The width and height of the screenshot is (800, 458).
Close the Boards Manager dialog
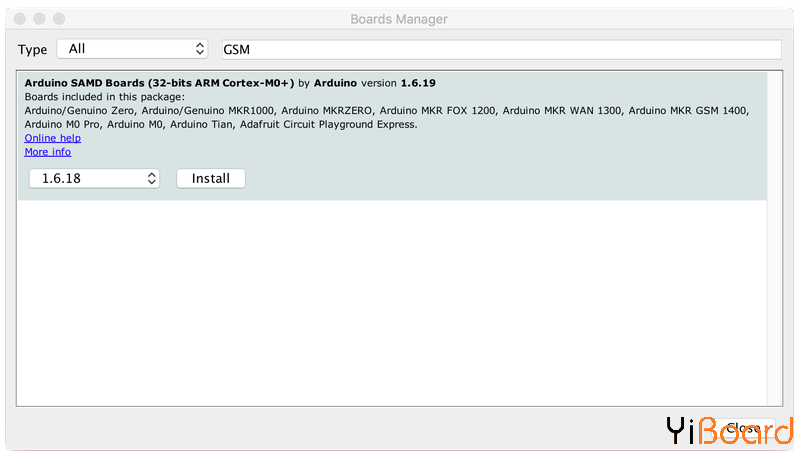tap(742, 428)
